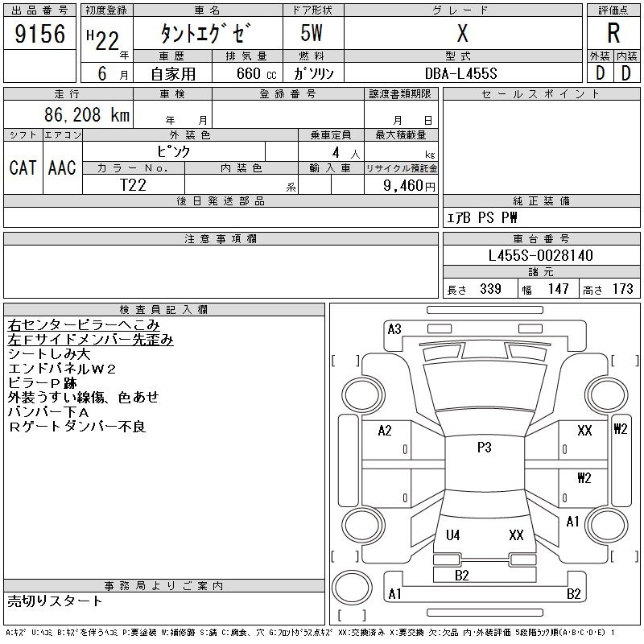This screenshot has height=644, width=644.
Task: Click the A3 damage mark on car diagram
Action: point(394,328)
